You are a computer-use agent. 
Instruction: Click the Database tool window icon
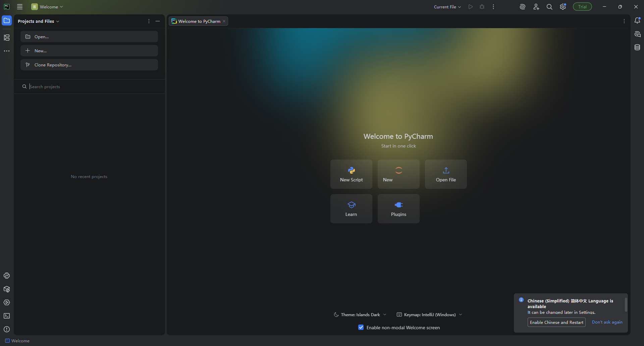click(x=637, y=47)
